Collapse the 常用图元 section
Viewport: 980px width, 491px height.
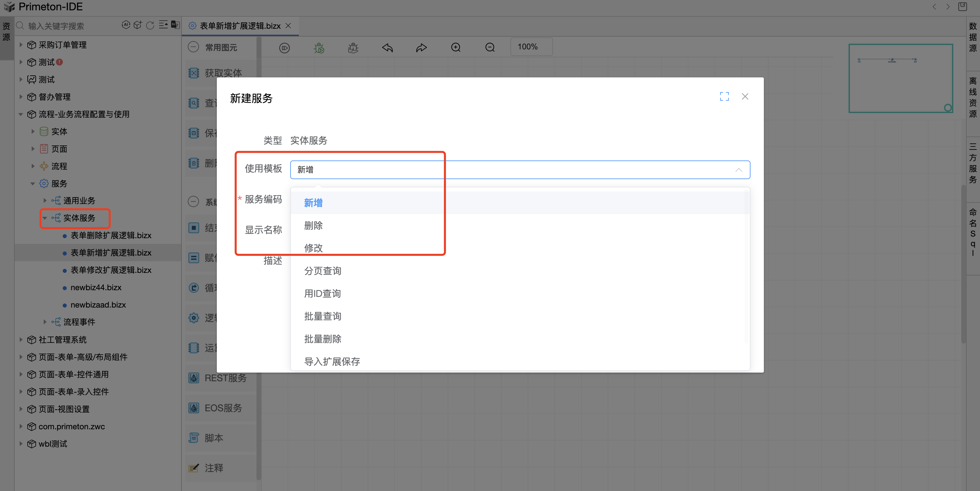[x=194, y=47]
